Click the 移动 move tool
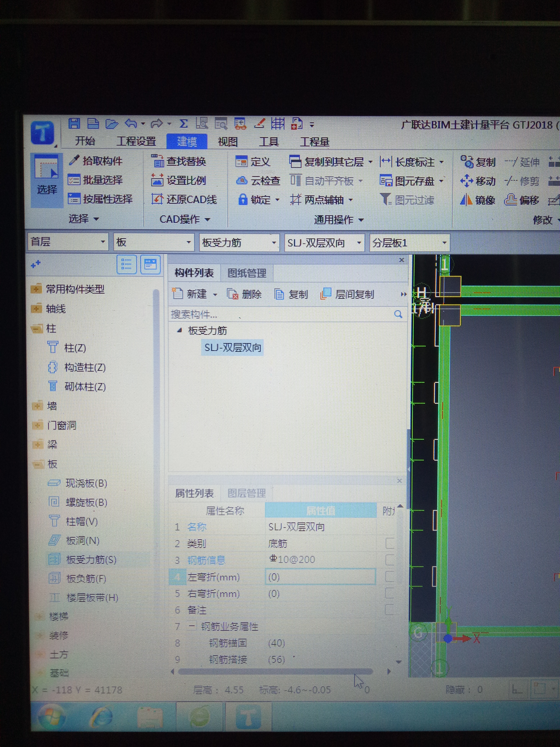The width and height of the screenshot is (560, 747). 478,181
